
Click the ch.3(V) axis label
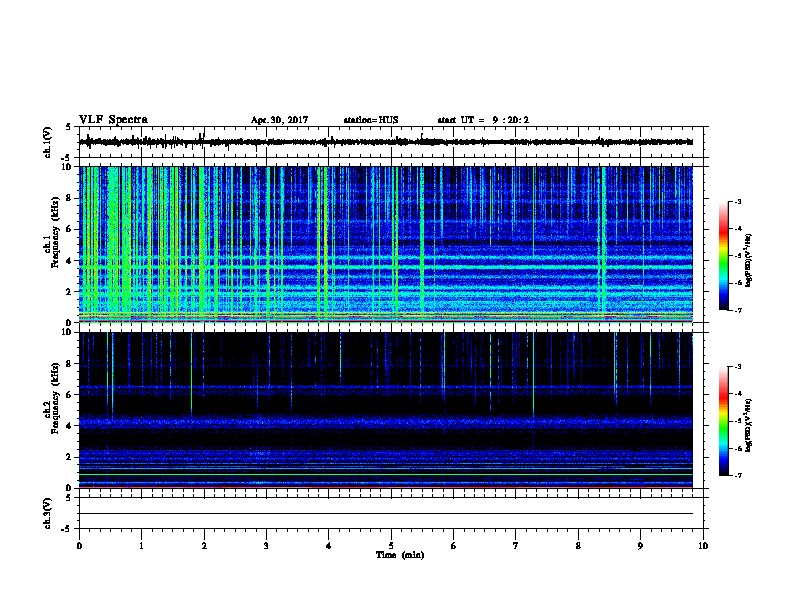[47, 514]
